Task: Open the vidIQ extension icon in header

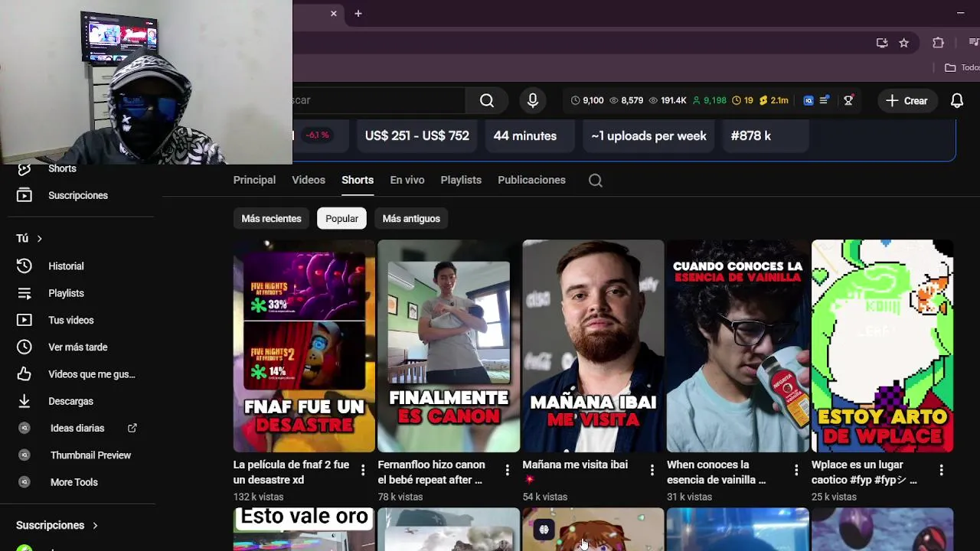Action: pyautogui.click(x=808, y=100)
